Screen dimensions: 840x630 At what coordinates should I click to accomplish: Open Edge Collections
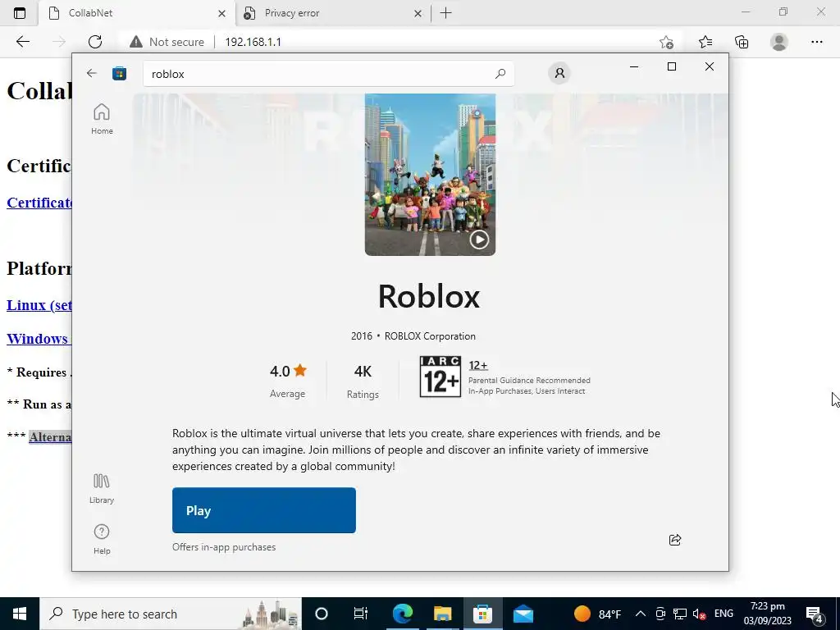pos(742,42)
